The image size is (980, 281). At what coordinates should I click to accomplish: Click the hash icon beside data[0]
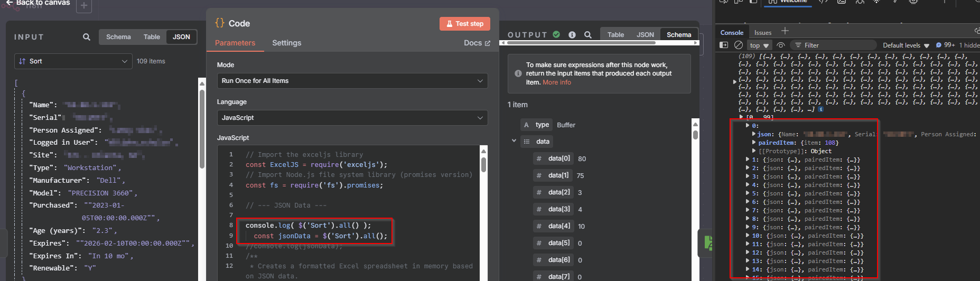(538, 158)
